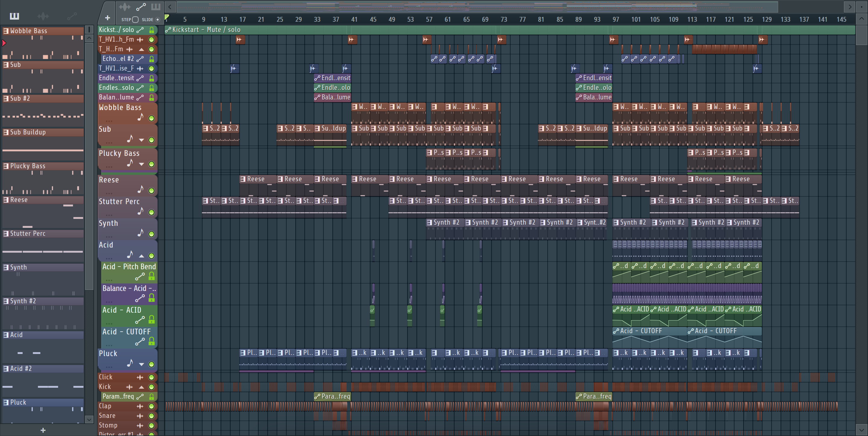Click first time marker flag in T_HV1 track

click(240, 39)
